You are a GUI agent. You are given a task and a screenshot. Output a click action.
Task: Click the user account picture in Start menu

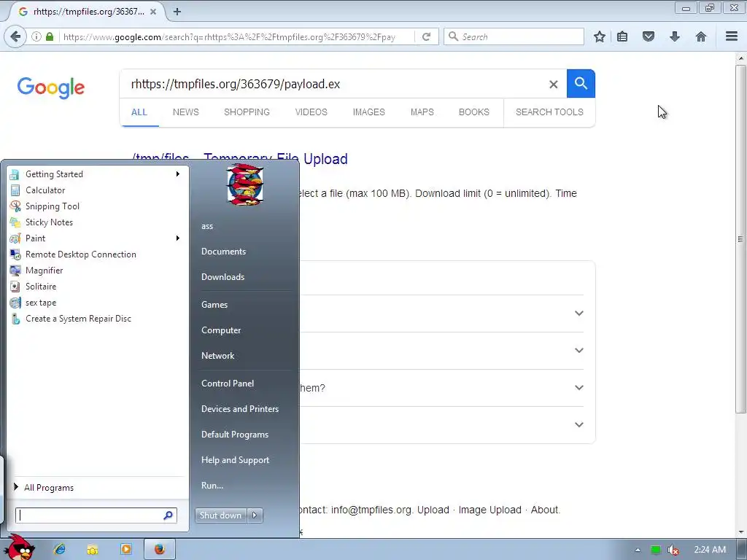(244, 184)
